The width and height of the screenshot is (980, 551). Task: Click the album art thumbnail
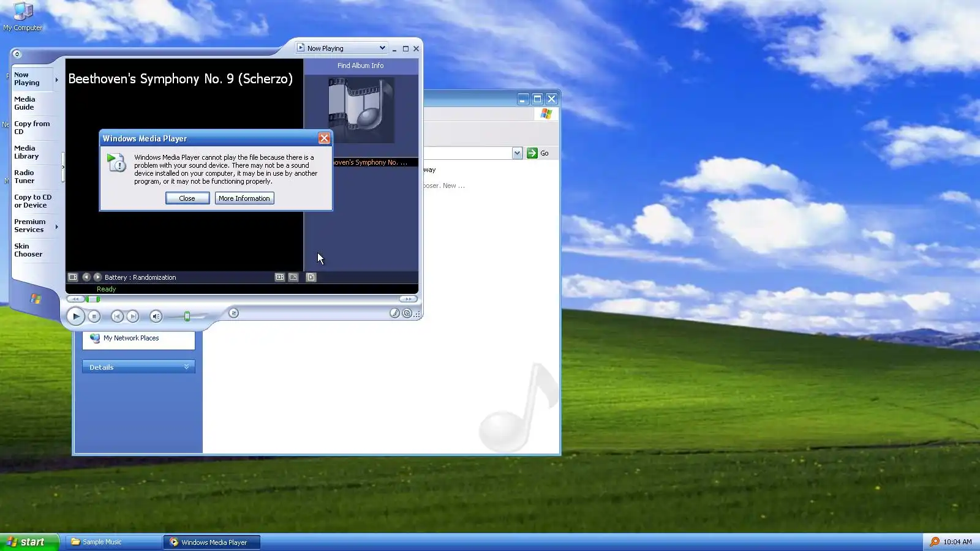[x=361, y=110]
